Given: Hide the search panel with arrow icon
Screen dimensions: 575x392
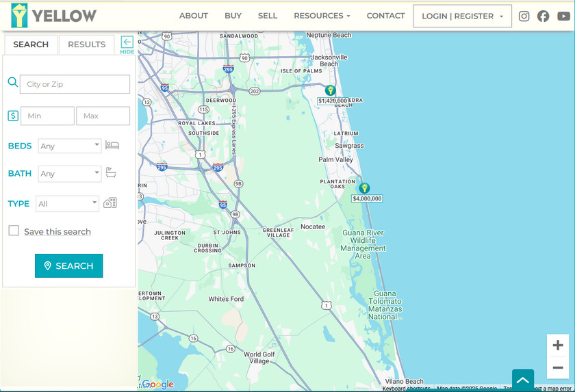Looking at the screenshot, I should click(x=127, y=44).
